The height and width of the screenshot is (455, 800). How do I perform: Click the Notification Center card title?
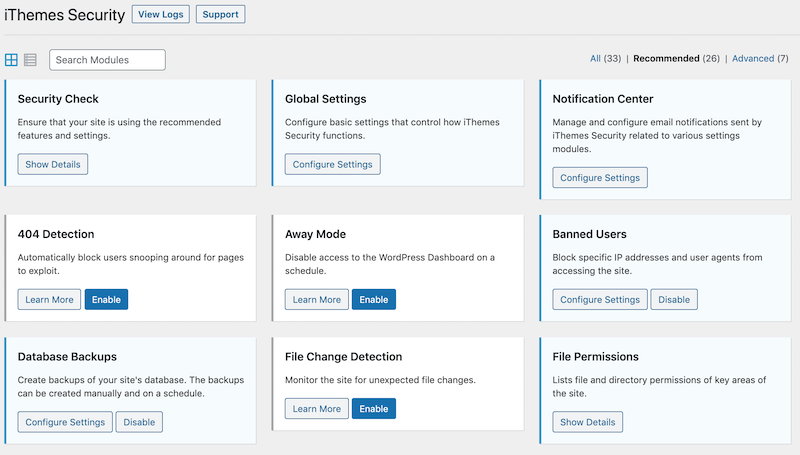tap(603, 99)
